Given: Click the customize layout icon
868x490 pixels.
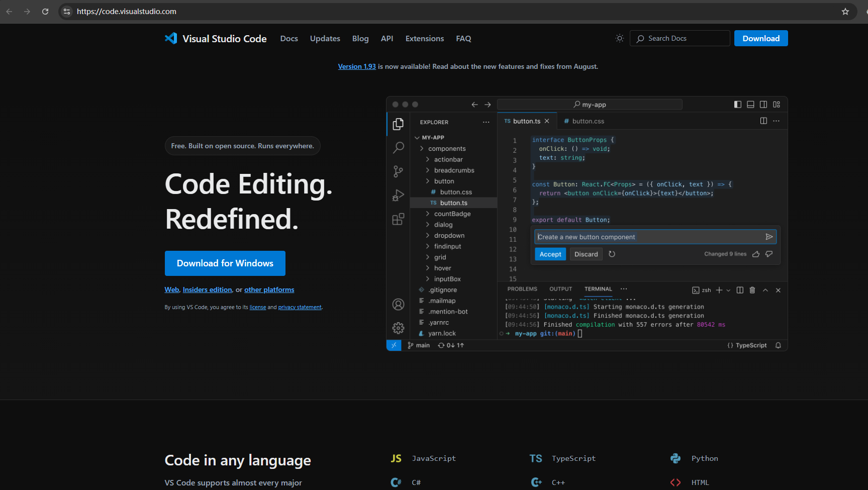Looking at the screenshot, I should pyautogui.click(x=777, y=105).
